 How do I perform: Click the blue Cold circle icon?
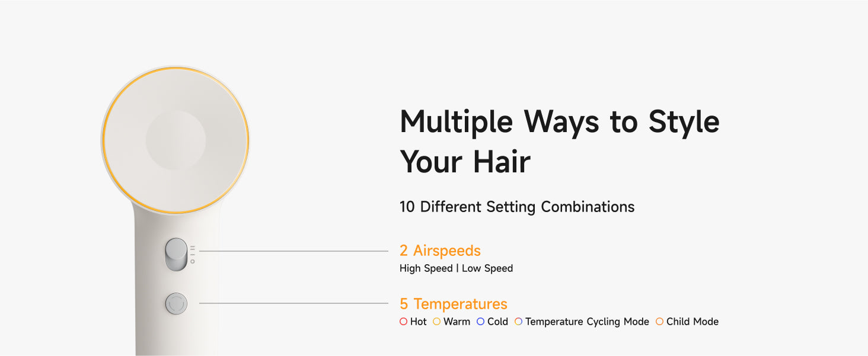coord(481,322)
